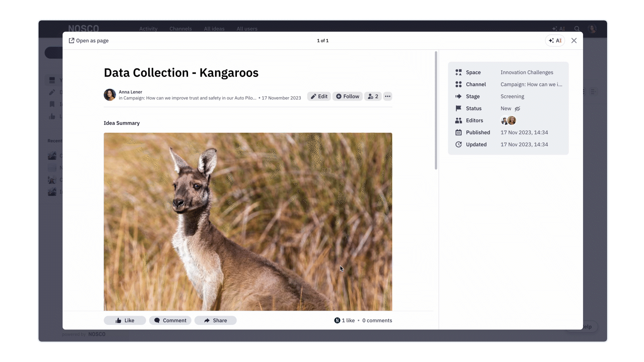The height and width of the screenshot is (362, 644).
Task: Click the Stage arrow icon
Action: coord(458,96)
